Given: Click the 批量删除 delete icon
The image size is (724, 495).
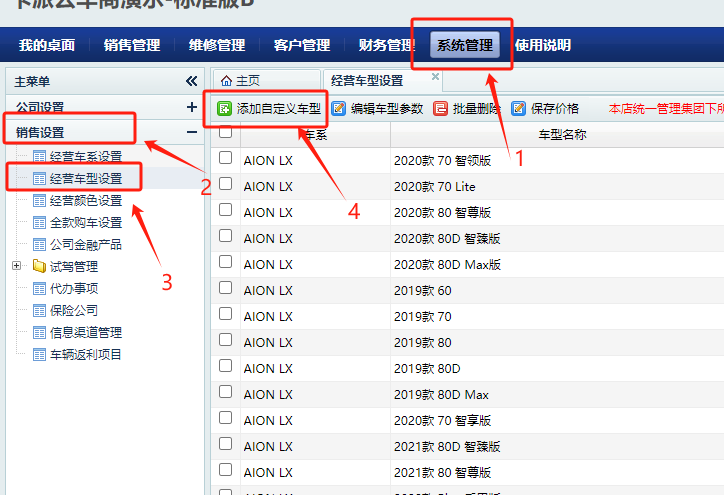Looking at the screenshot, I should coord(441,109).
